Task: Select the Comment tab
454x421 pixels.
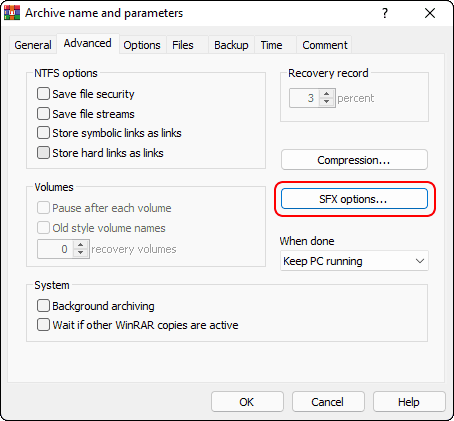Action: [325, 45]
